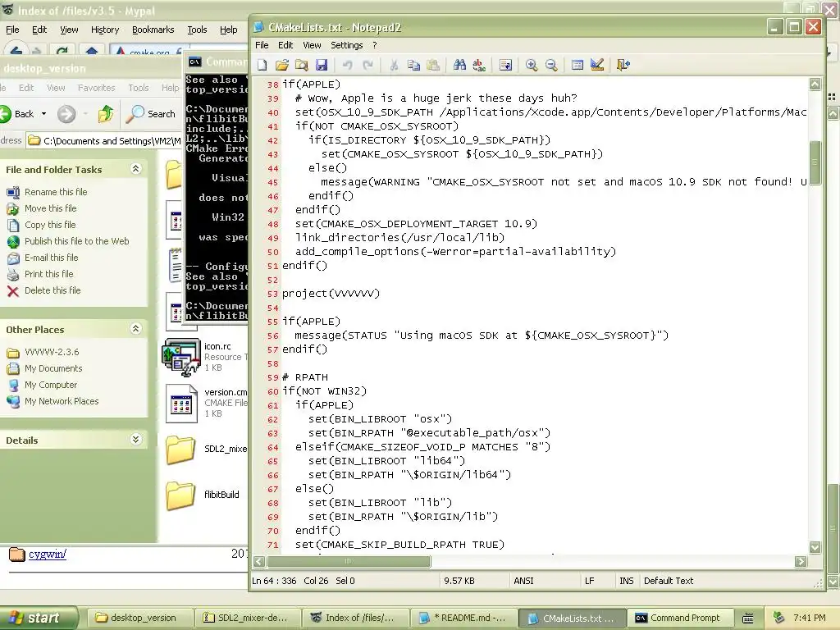Open My Computer in Other Places
Viewport: 840px width, 630px height.
coord(50,385)
